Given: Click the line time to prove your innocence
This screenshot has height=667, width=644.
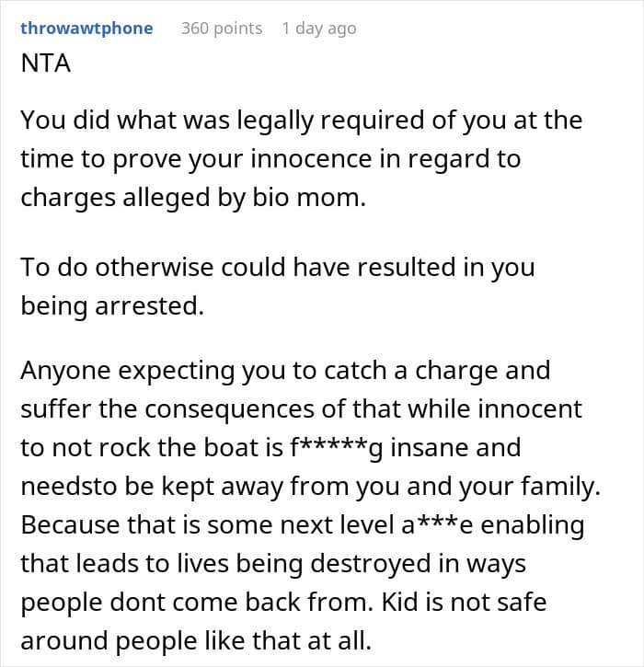Looking at the screenshot, I should [270, 159].
